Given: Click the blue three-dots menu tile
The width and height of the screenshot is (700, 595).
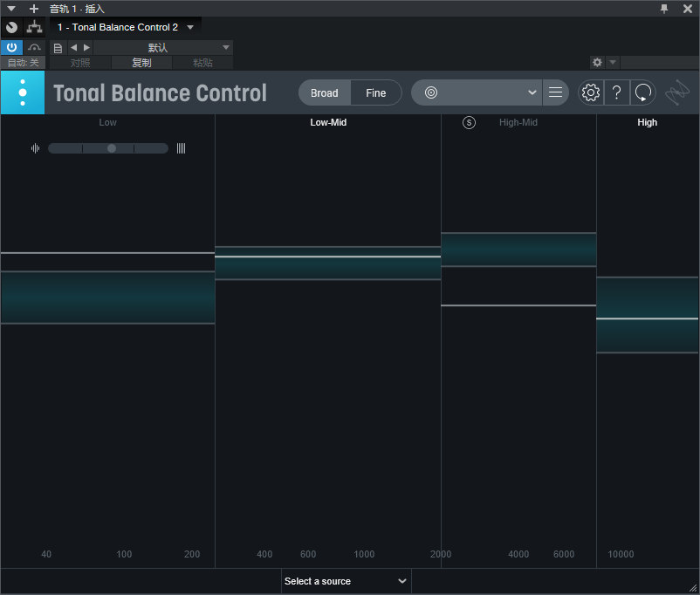Looking at the screenshot, I should 23,92.
